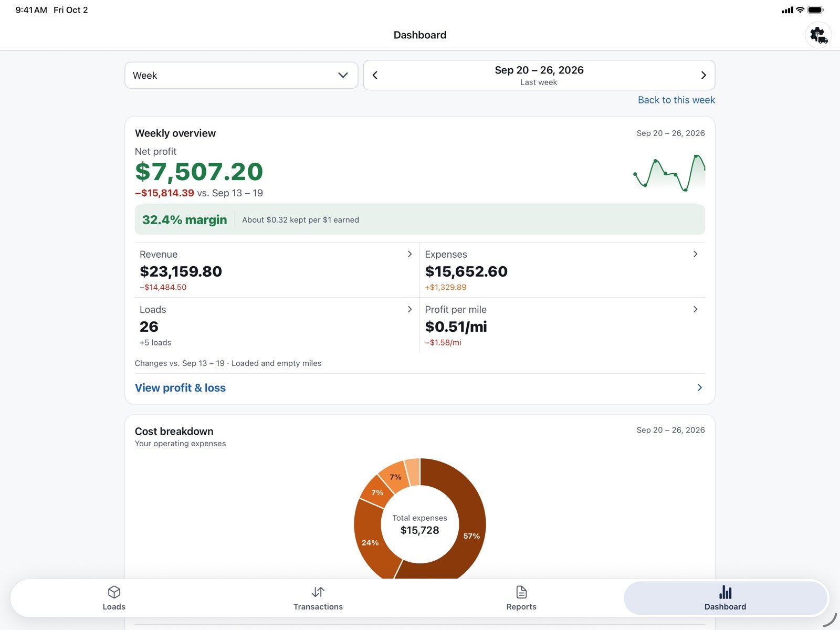
Task: Tap the Cost breakdown heading
Action: click(174, 431)
